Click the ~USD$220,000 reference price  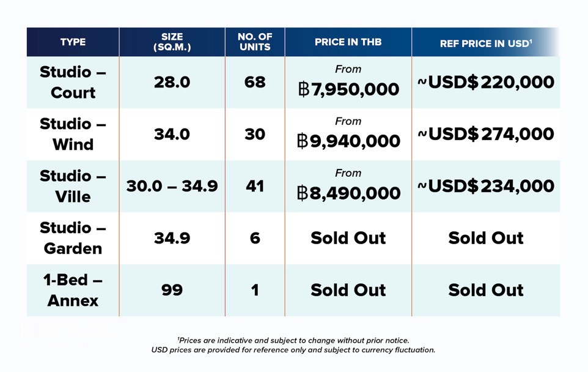pyautogui.click(x=486, y=82)
